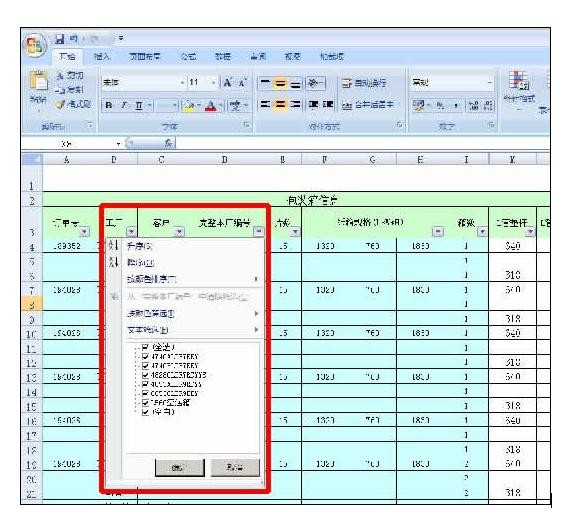The image size is (575, 512).
Task: Toggle the Select All (全选) checkbox in filter list
Action: tap(145, 347)
